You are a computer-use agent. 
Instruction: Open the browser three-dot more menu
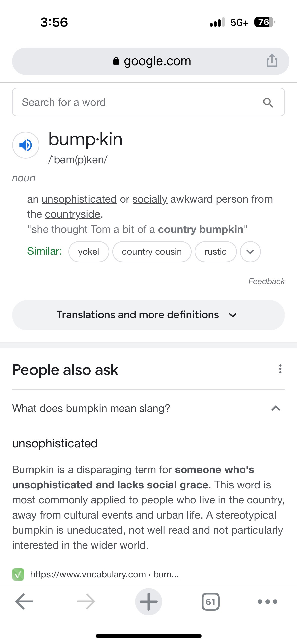click(267, 602)
